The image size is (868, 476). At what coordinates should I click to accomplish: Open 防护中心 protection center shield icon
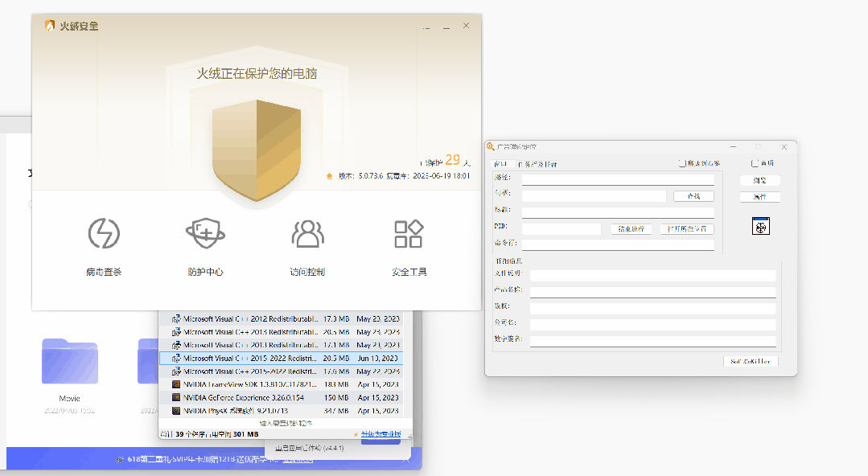point(205,233)
